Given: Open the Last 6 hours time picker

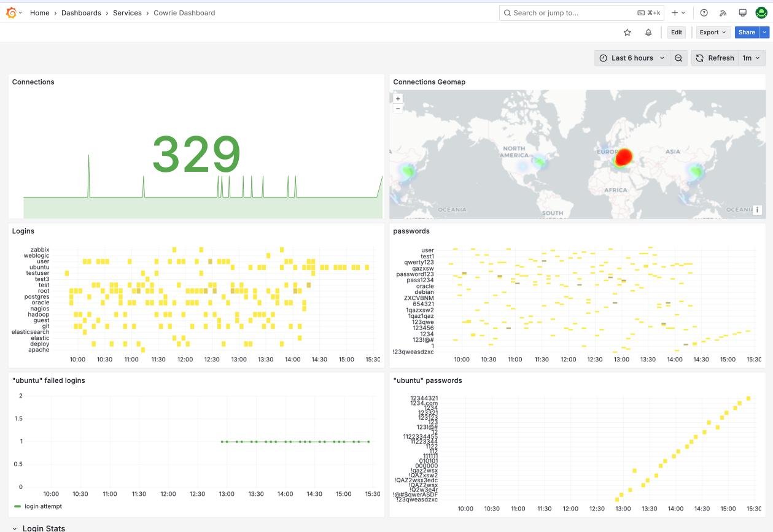Looking at the screenshot, I should (632, 58).
